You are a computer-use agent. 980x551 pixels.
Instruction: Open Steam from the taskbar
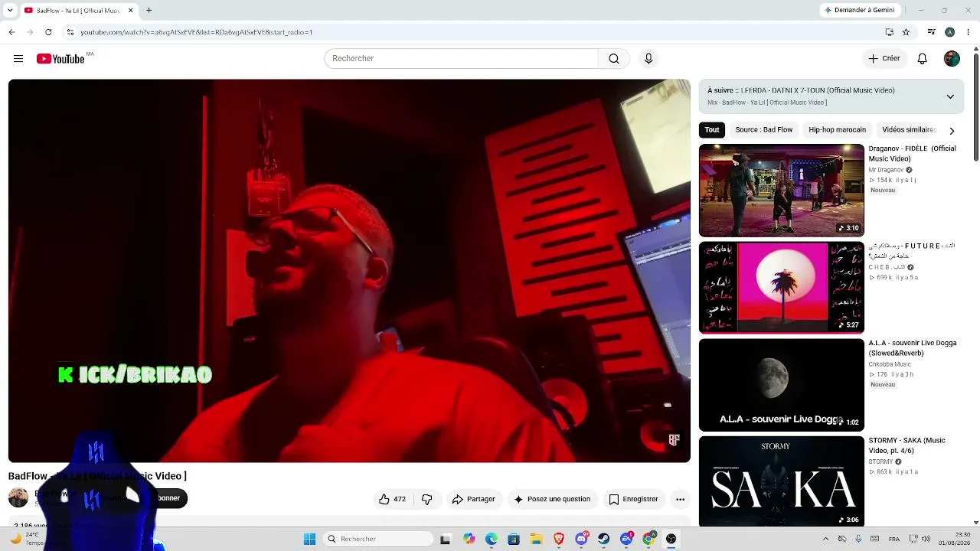(604, 539)
